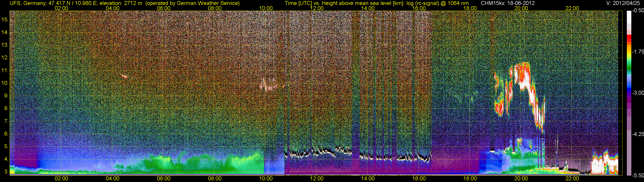Click the "-0.50" color scale value
The width and height of the screenshot is (644, 182).
[638, 10]
